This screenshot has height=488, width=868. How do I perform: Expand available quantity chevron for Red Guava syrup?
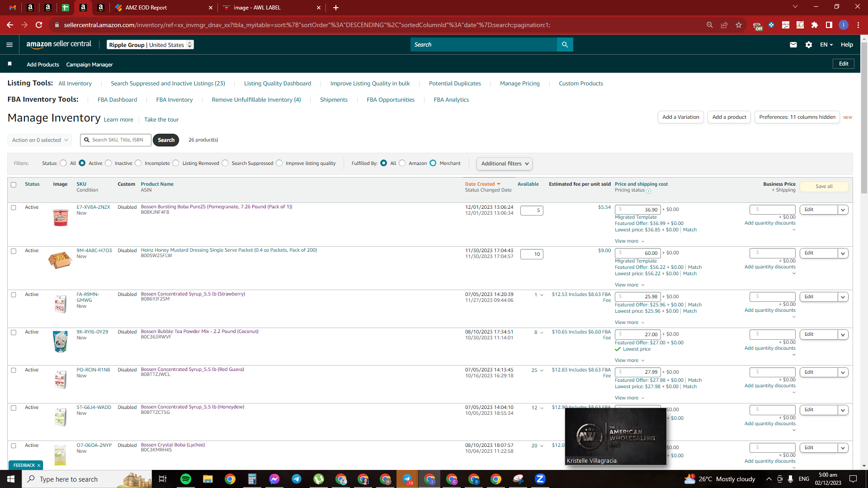(542, 371)
